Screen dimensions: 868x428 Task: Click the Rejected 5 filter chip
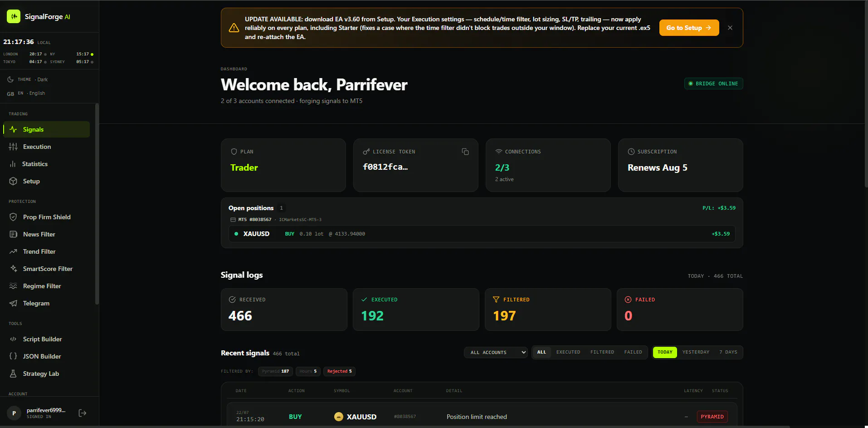(339, 371)
